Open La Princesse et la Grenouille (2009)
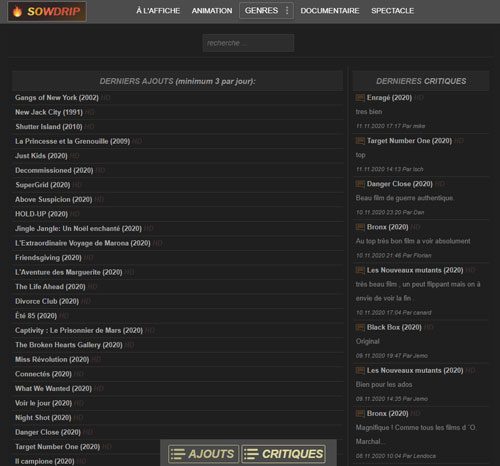The image size is (500, 466). (72, 141)
